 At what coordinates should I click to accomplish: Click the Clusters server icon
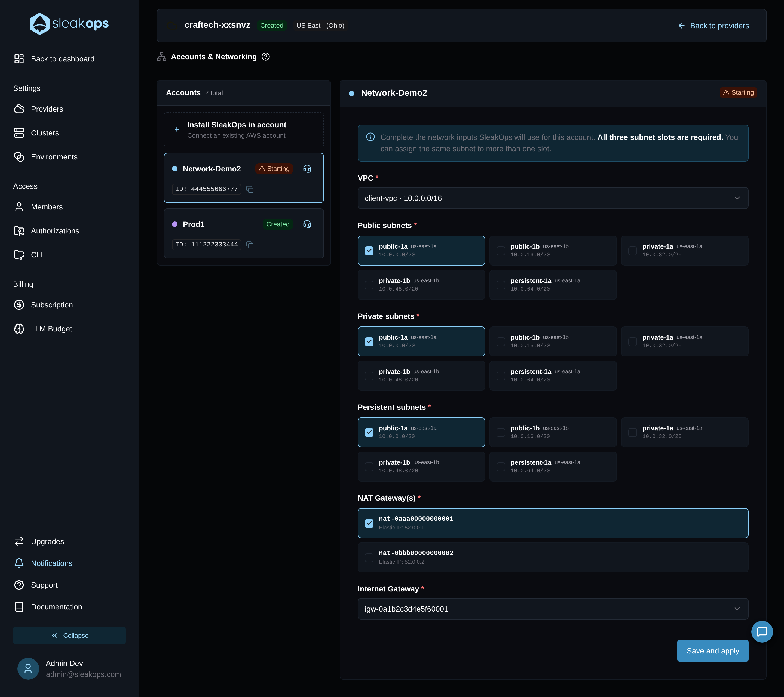pos(19,133)
